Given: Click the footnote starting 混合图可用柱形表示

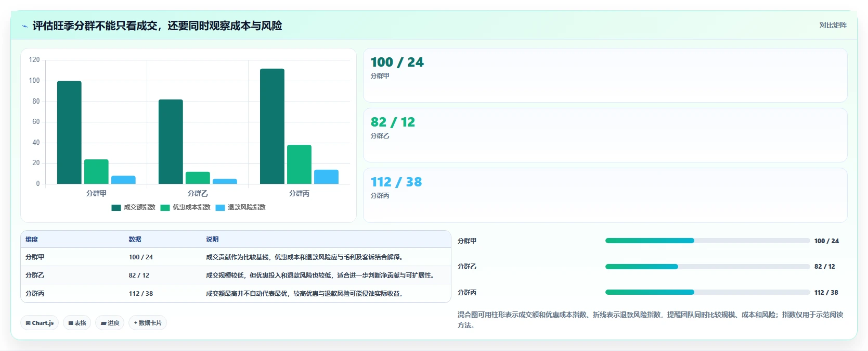Looking at the screenshot, I should [x=650, y=320].
